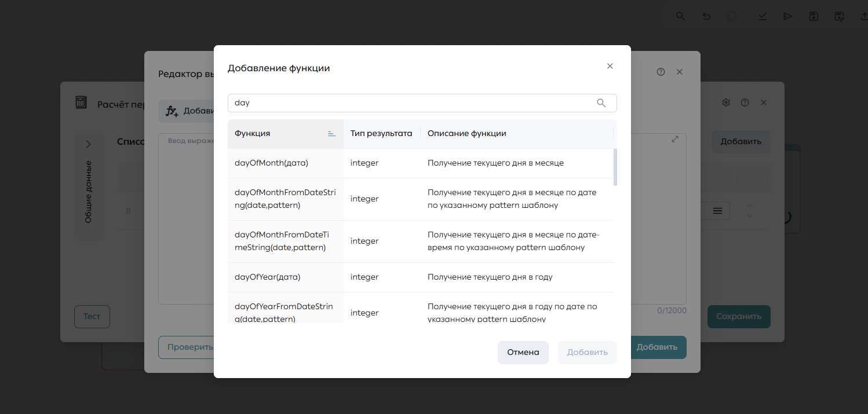868x414 pixels.
Task: Expand the expression input area with the expand arrow icon
Action: (x=675, y=139)
